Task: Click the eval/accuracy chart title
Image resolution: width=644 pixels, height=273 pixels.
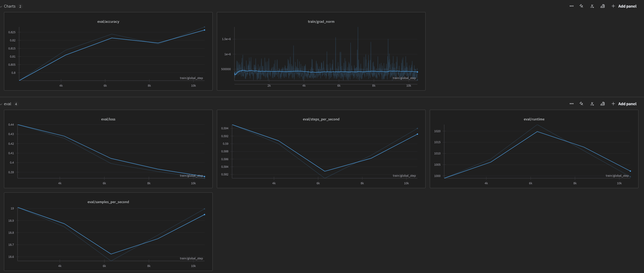Action: [108, 21]
